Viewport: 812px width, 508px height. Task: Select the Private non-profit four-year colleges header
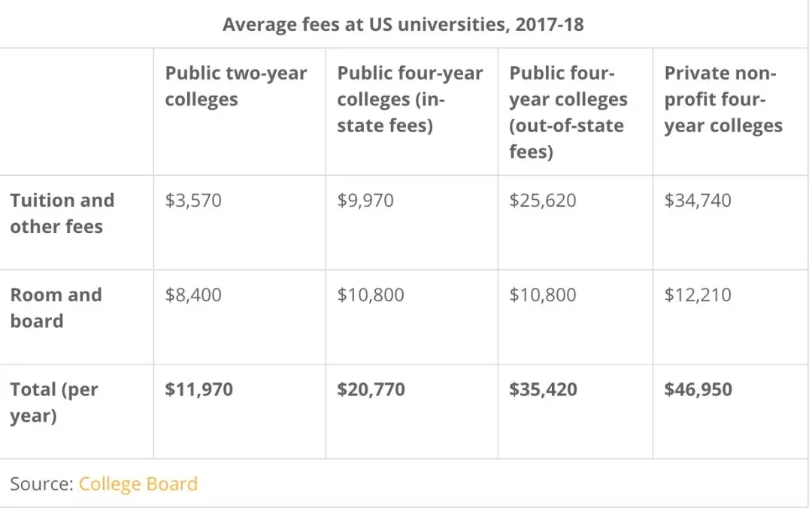[723, 99]
